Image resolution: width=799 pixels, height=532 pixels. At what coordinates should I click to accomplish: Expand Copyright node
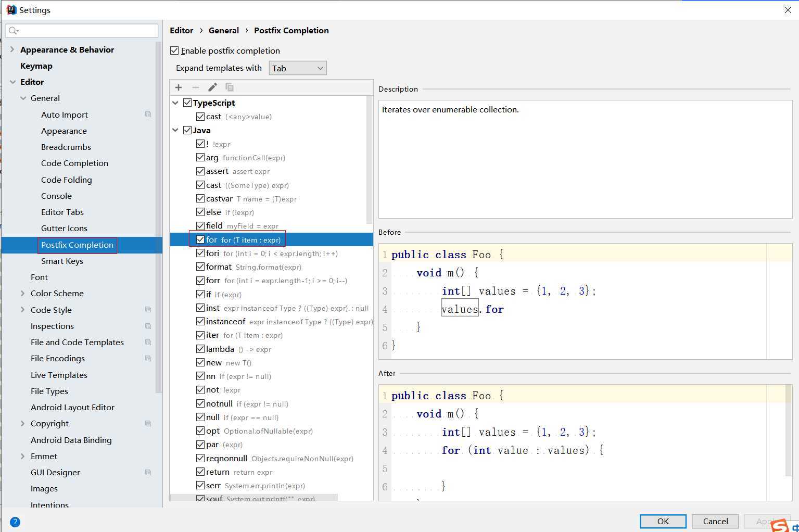point(22,423)
